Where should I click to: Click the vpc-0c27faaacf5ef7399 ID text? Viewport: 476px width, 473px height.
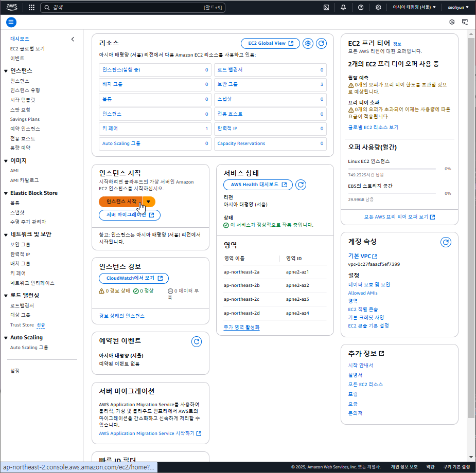tap(374, 264)
